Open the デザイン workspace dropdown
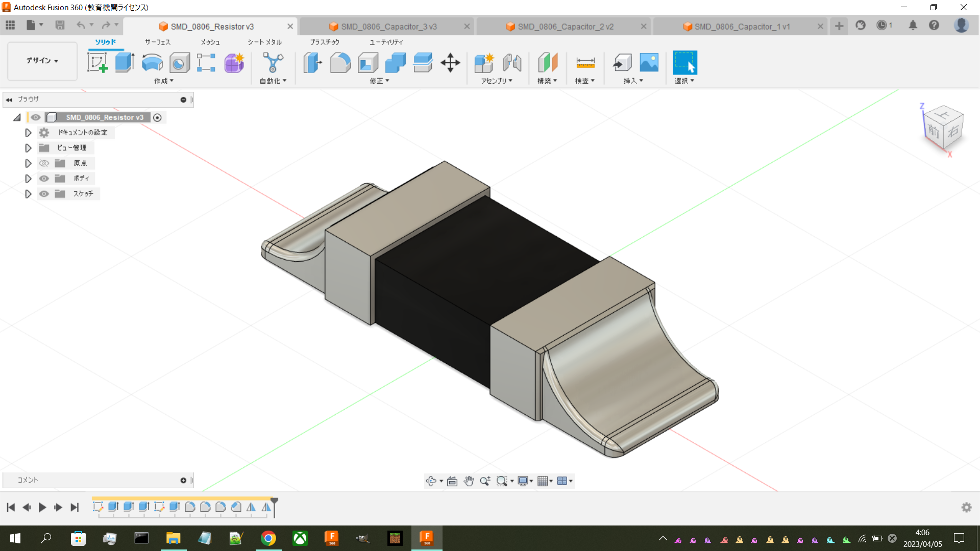The image size is (980, 551). [x=42, y=61]
